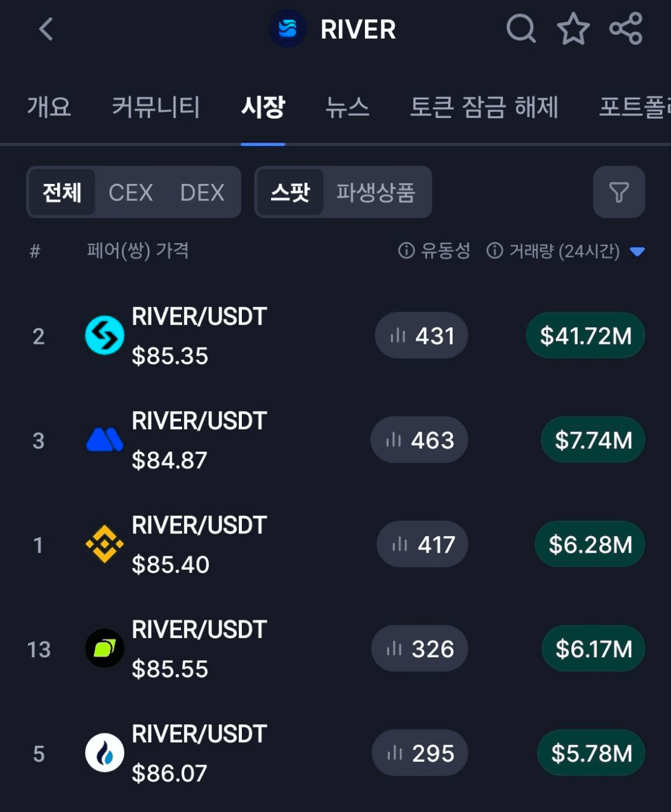Open the 토큰 잠금 해제 tab
Viewport: 671px width, 812px height.
(484, 107)
